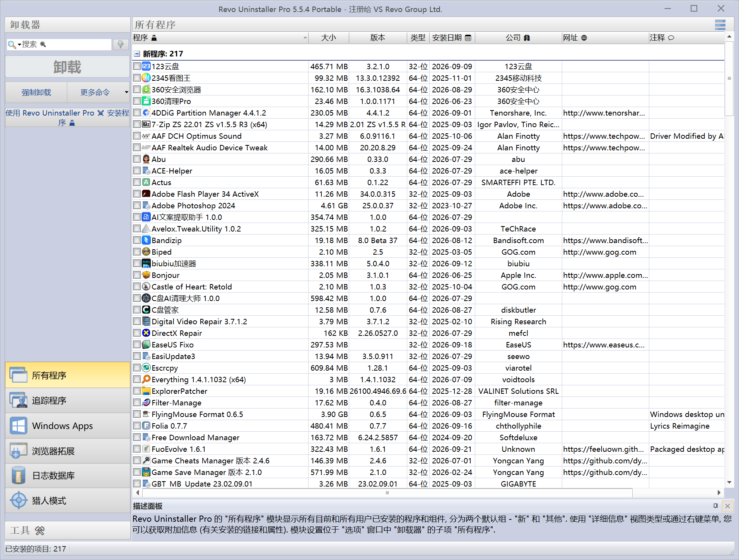The height and width of the screenshot is (560, 739).
Task: Open the 浏览器拓展 sidebar tab
Action: pos(68,451)
